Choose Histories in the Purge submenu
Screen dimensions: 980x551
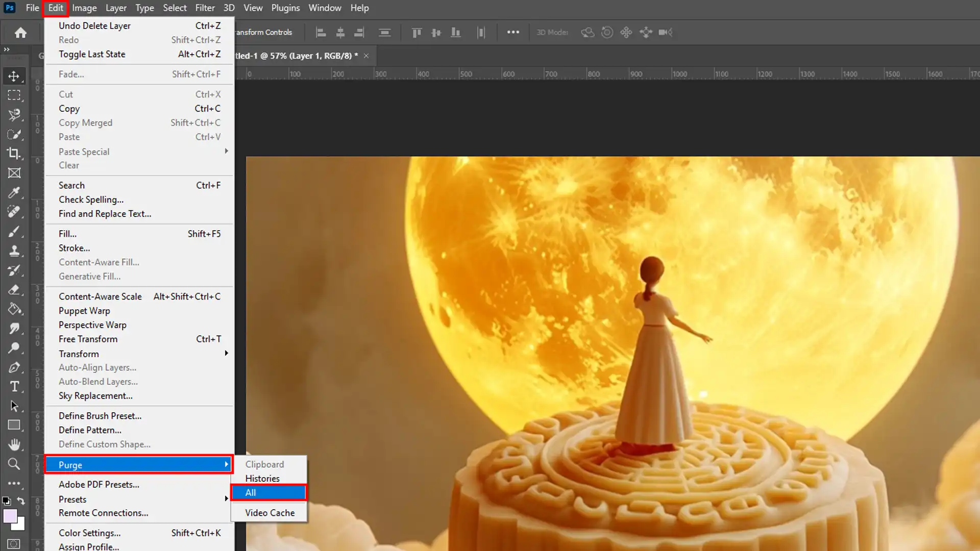tap(269, 479)
